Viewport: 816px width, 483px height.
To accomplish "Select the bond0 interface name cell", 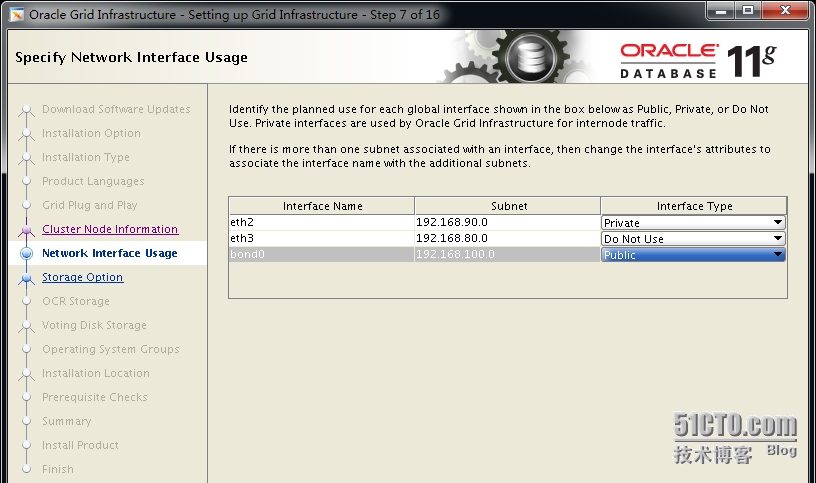I will coord(322,255).
